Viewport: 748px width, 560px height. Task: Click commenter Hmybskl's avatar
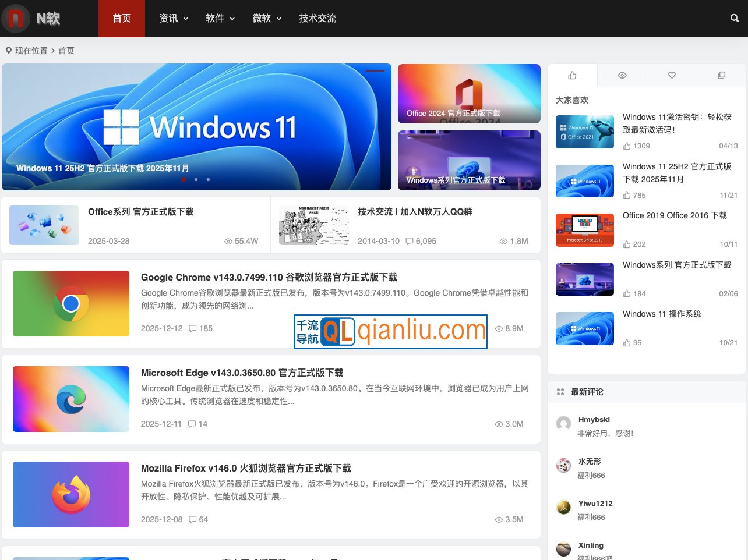point(563,424)
